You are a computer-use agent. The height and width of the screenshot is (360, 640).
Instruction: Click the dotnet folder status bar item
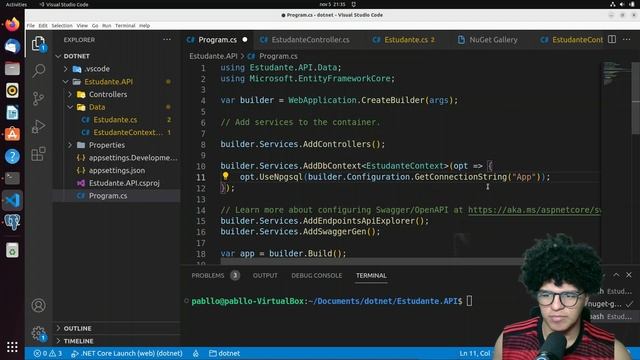(224, 353)
